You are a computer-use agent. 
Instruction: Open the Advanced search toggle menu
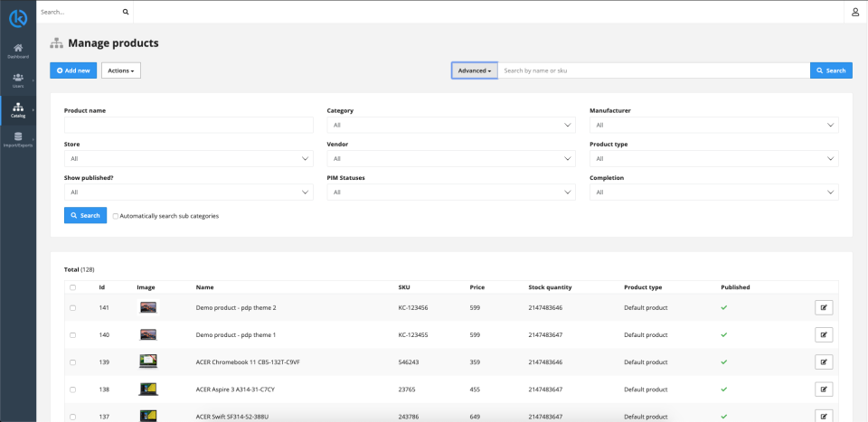coord(475,70)
